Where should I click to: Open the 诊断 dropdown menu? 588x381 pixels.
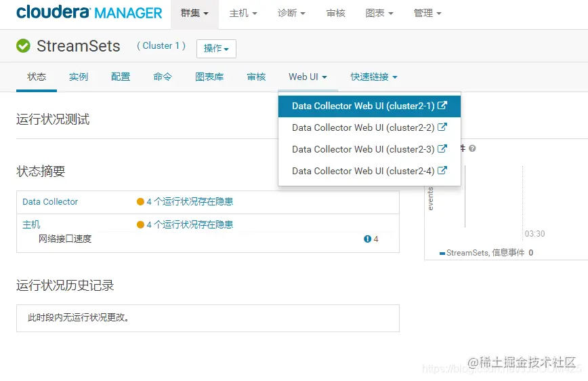pos(291,14)
